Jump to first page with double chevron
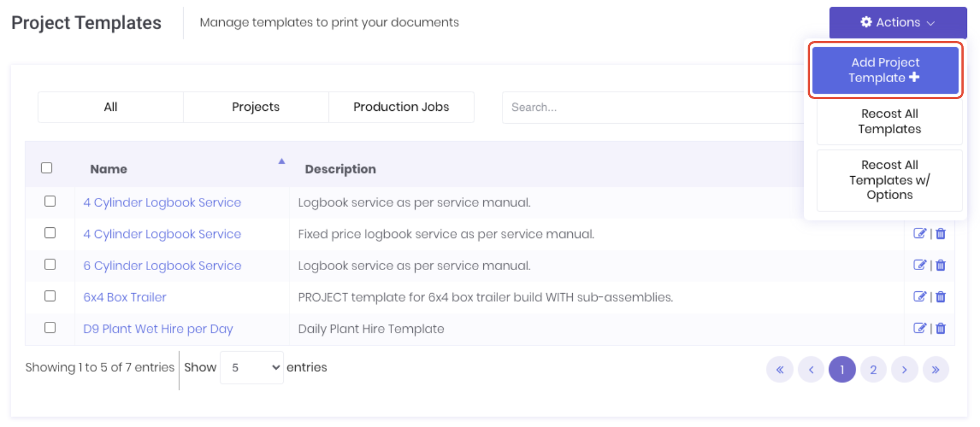This screenshot has height=427, width=980. tap(780, 370)
